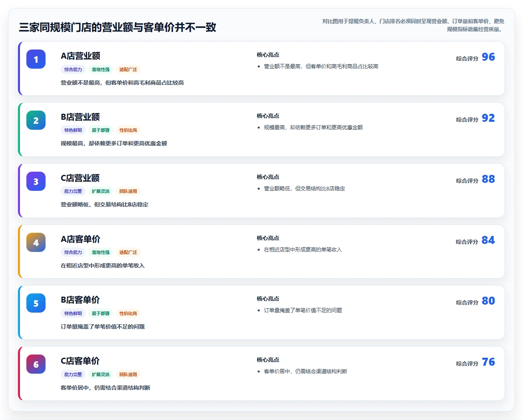Click 易于部署 tag in B店营业额 card
The width and height of the screenshot is (523, 420).
101,130
